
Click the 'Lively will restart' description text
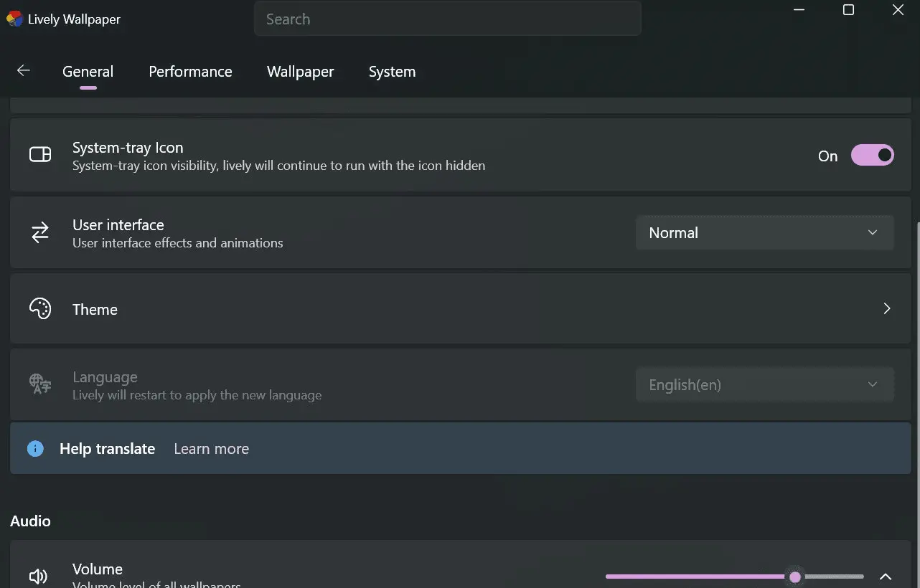pyautogui.click(x=197, y=395)
